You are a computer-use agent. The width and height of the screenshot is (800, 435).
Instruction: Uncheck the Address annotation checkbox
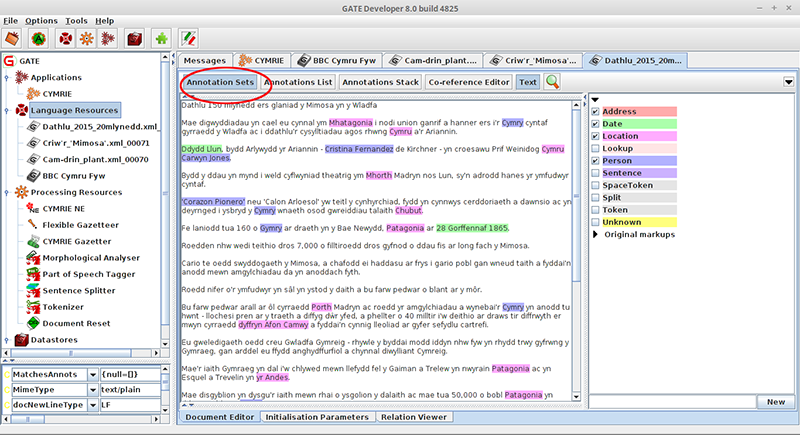[595, 111]
